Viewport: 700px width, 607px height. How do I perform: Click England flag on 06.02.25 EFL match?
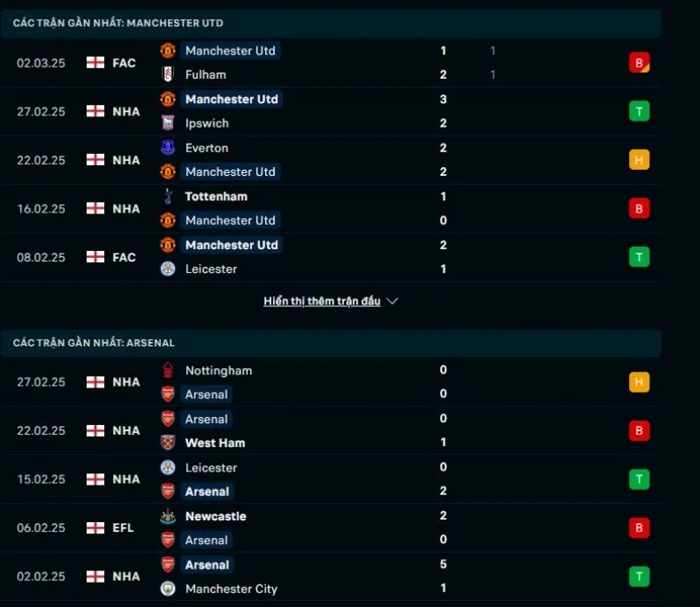[x=95, y=527]
